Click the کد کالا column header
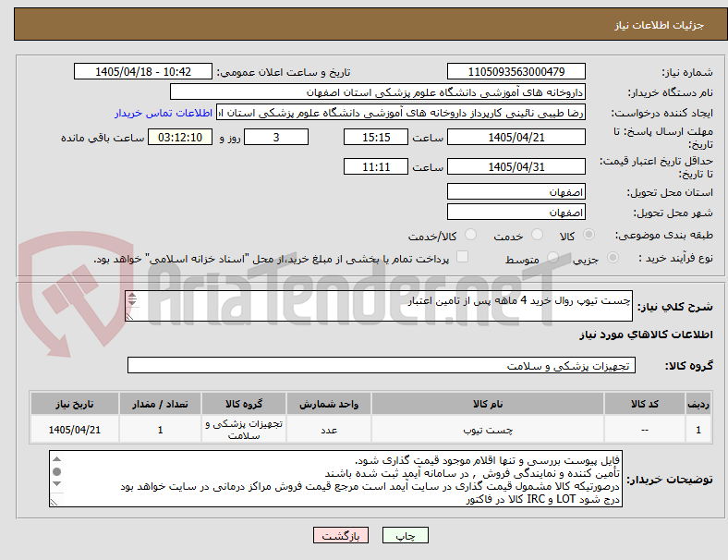728x560 pixels. coord(645,404)
